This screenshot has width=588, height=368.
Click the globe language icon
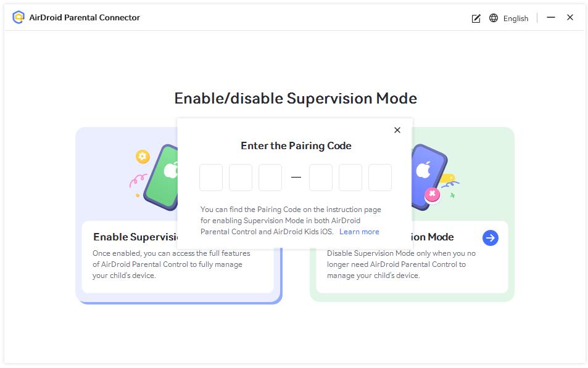(493, 18)
